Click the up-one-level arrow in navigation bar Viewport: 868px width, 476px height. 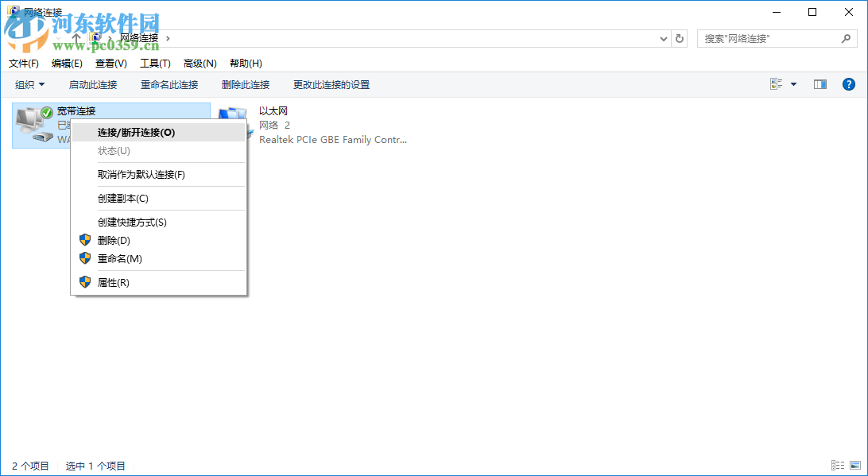76,37
